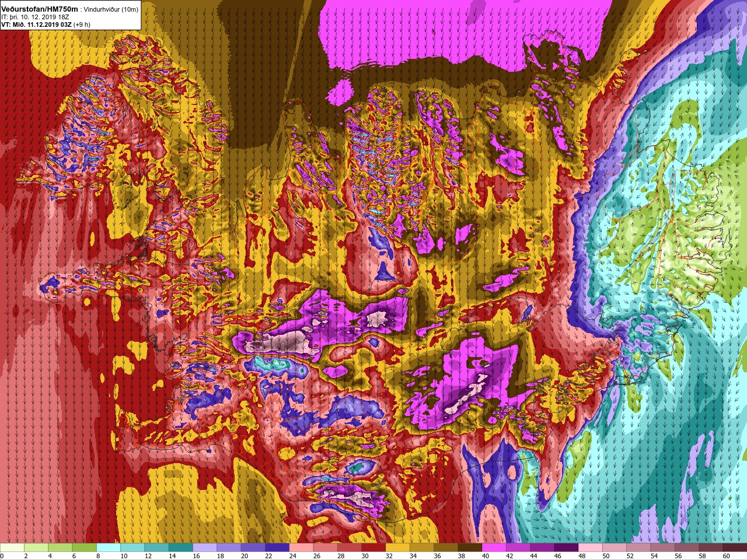Click the 2–4 light green legend swatch

[x=36, y=548]
